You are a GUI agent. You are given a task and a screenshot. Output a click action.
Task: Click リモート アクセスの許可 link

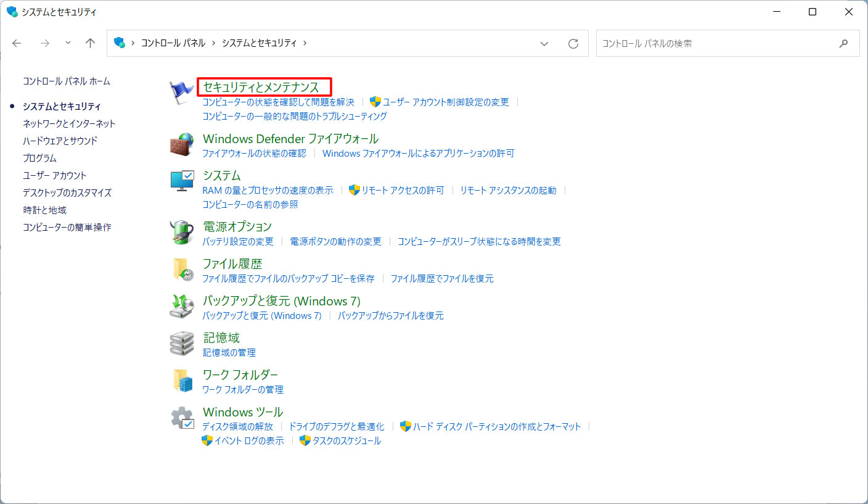pyautogui.click(x=403, y=190)
